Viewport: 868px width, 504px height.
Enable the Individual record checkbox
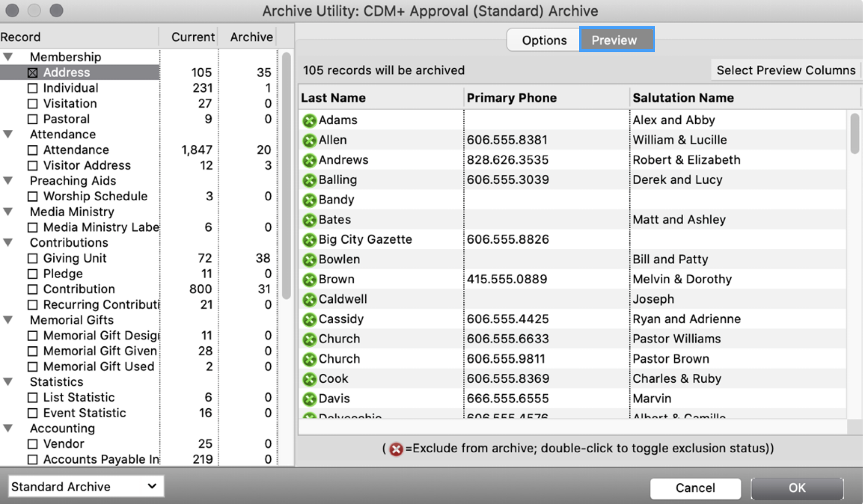coord(32,88)
